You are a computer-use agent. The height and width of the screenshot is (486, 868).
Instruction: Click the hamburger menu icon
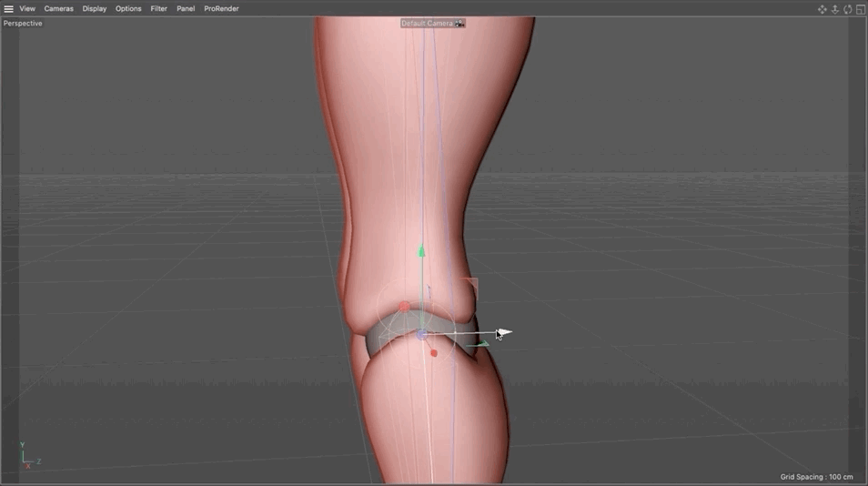(x=8, y=9)
